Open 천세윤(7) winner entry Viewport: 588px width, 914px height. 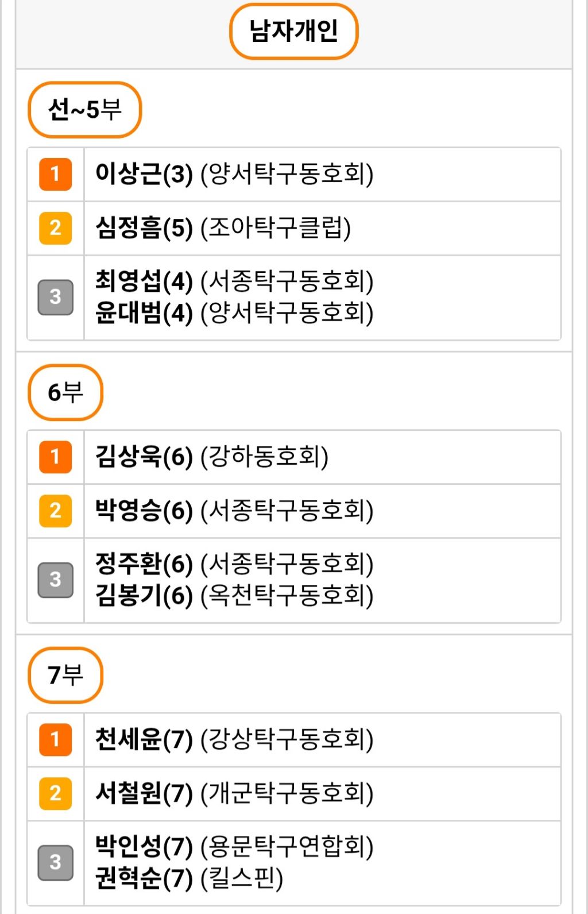[234, 739]
